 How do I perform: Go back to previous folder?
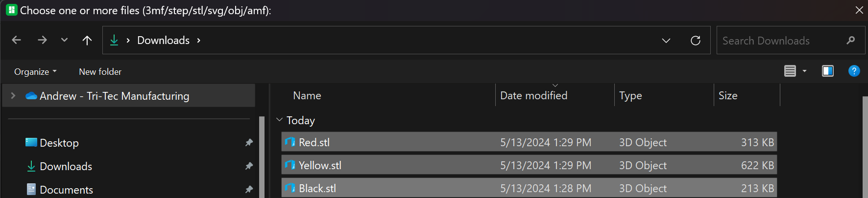tap(17, 40)
